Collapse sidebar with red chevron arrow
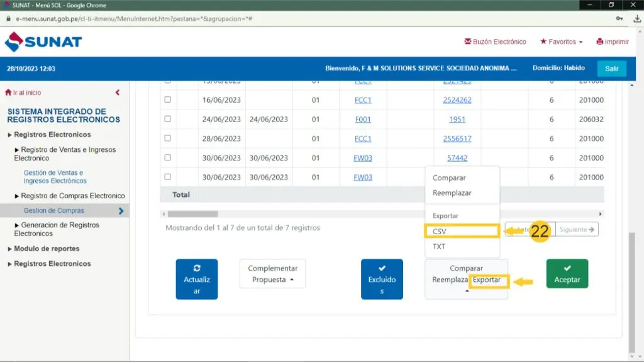 coord(118,93)
